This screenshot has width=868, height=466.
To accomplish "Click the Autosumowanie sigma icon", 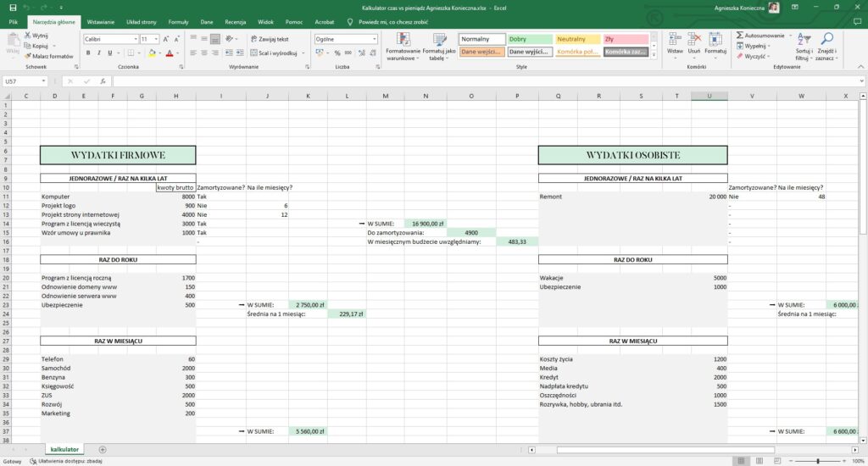I will 739,36.
